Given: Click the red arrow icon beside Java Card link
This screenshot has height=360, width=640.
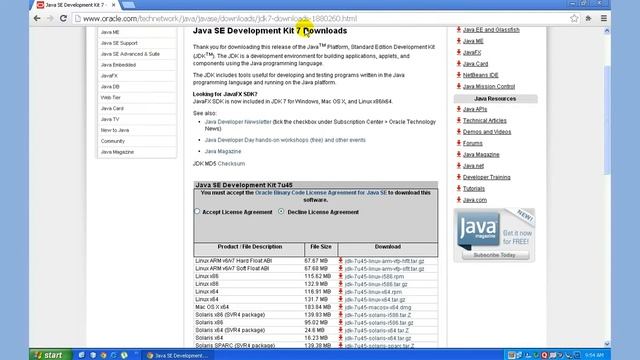Looking at the screenshot, I should (x=458, y=64).
